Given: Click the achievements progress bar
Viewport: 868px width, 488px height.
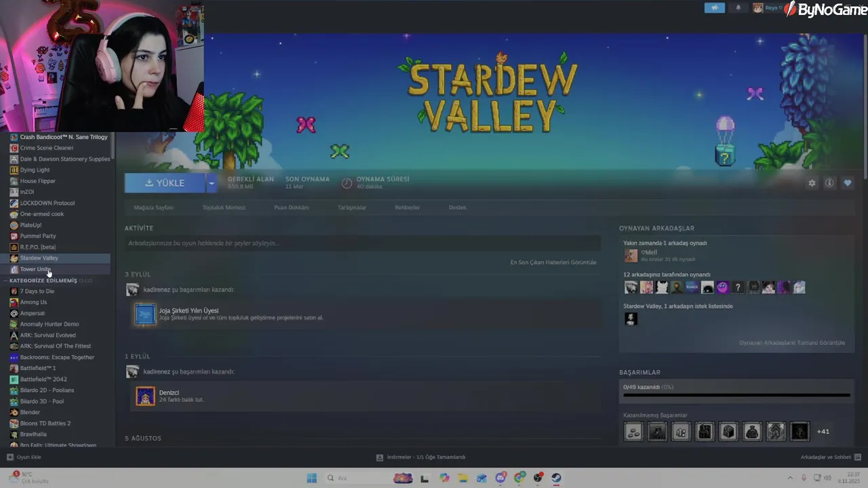Looking at the screenshot, I should (x=736, y=394).
